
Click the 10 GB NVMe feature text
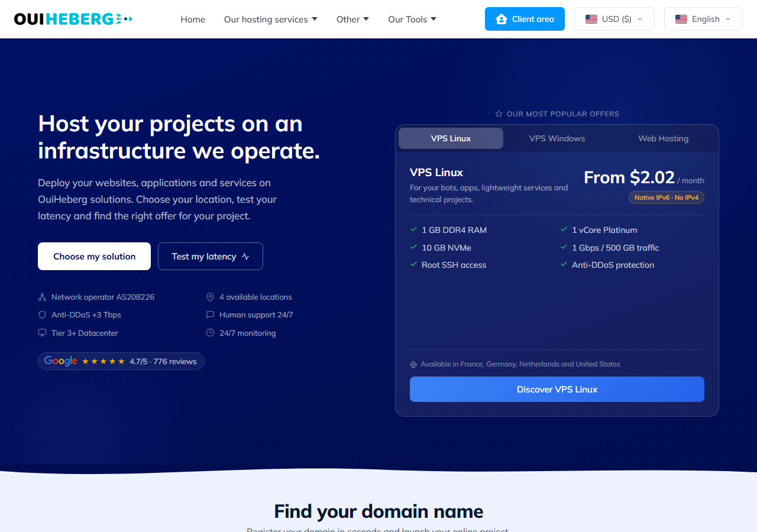coord(447,248)
